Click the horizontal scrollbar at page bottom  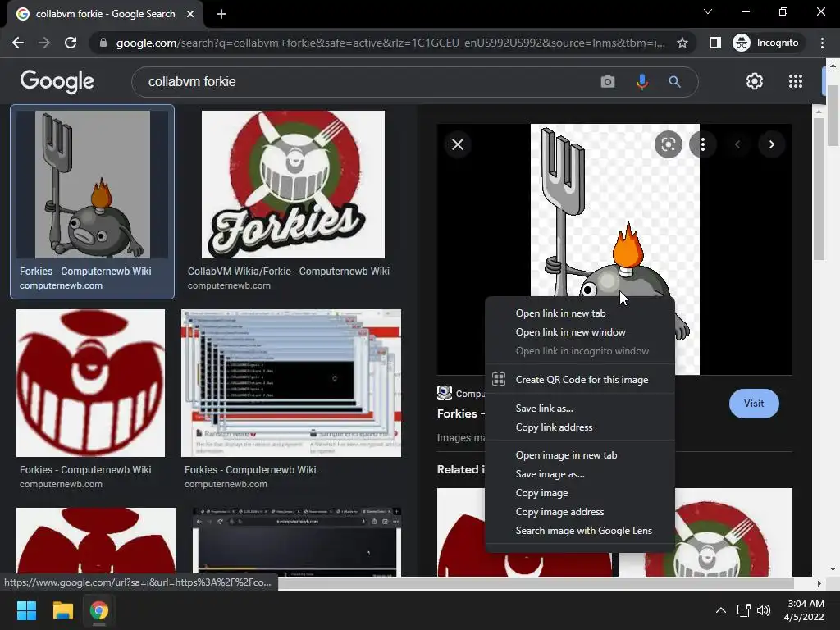point(536,583)
